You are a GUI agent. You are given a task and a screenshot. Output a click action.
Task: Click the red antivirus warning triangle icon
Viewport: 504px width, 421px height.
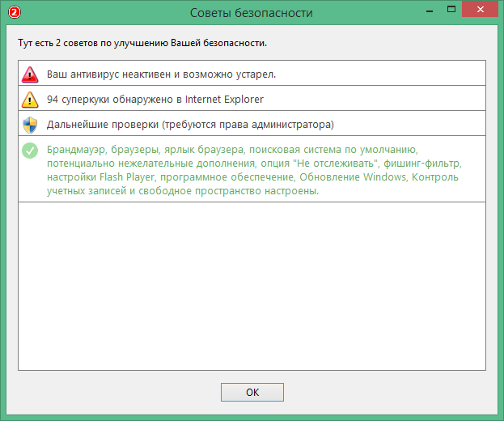click(x=30, y=75)
